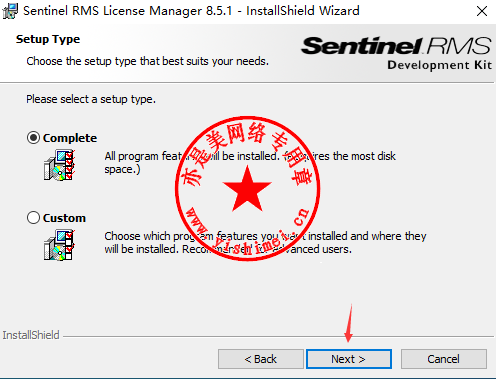Click the 'Complete' option label
Image resolution: width=496 pixels, height=379 pixels.
(x=70, y=138)
